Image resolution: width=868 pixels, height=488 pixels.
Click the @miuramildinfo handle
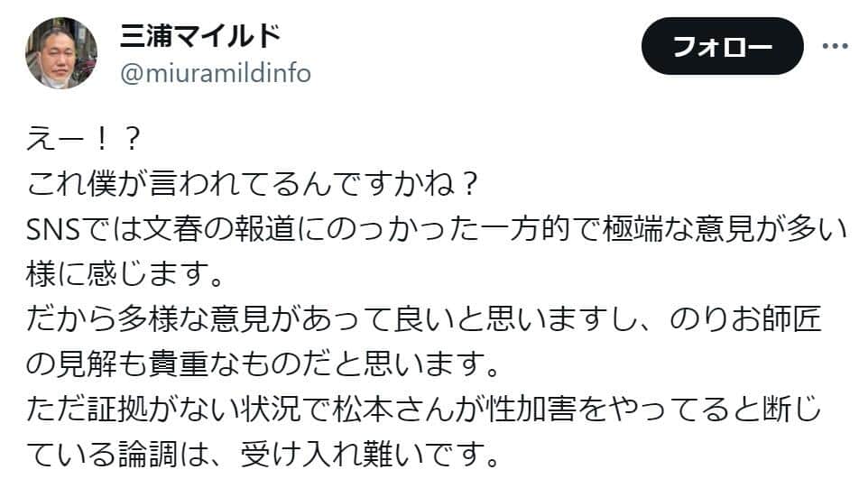(215, 73)
